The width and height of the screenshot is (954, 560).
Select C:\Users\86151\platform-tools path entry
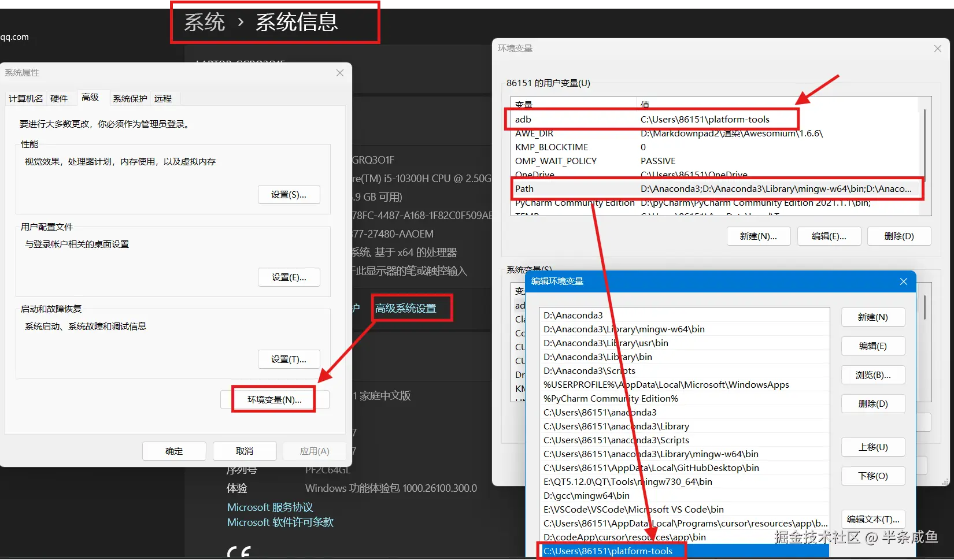click(607, 551)
